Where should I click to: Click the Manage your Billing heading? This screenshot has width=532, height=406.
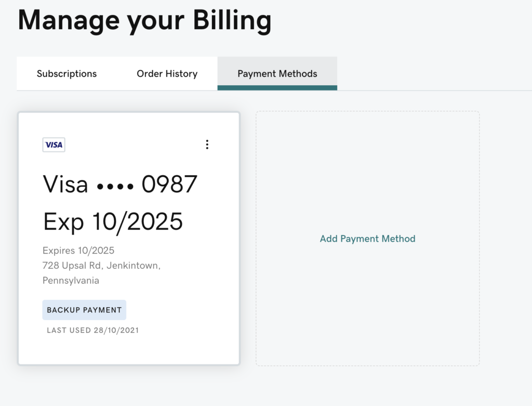coord(144,21)
